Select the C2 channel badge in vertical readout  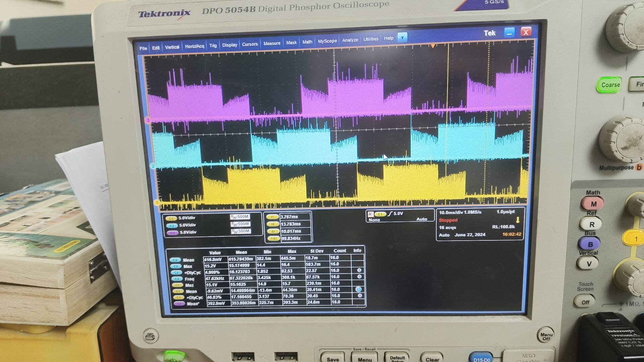[172, 226]
